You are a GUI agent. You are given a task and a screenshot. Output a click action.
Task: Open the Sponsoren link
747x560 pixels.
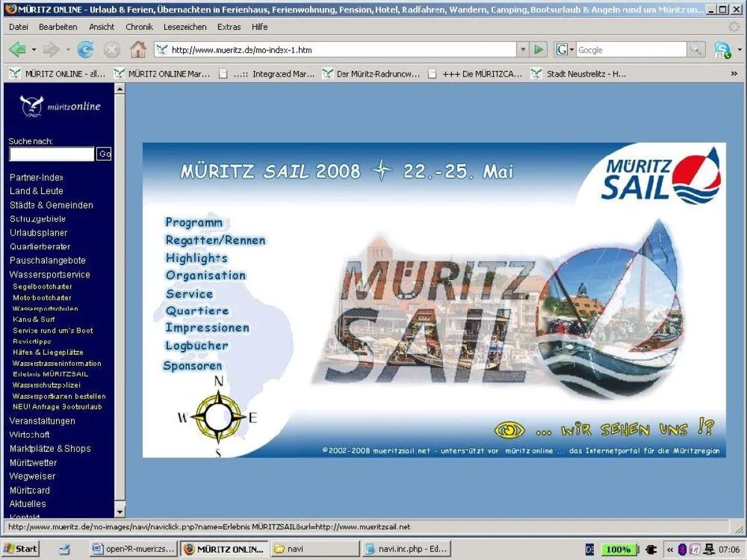point(192,366)
